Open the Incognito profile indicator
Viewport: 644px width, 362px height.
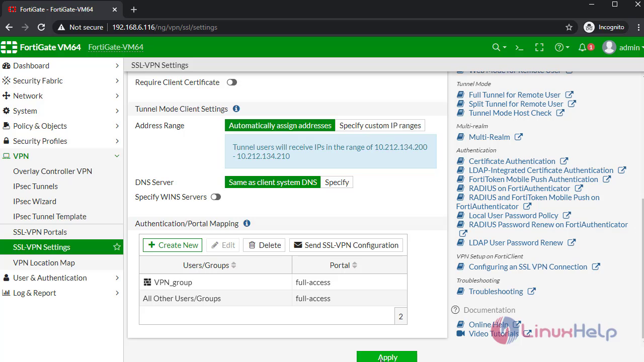604,27
